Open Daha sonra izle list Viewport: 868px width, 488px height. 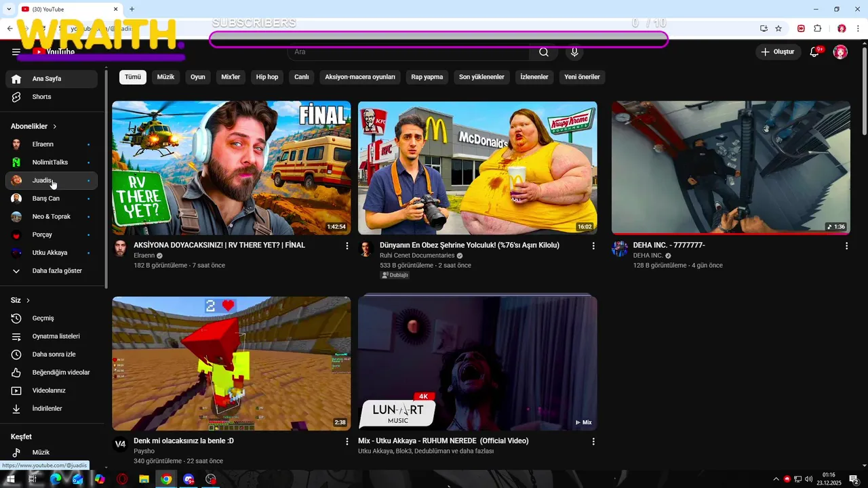tap(52, 354)
